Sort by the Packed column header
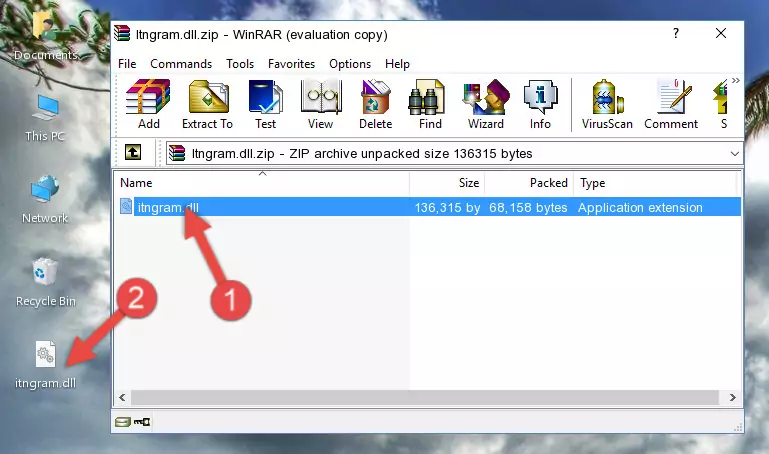 (x=529, y=183)
